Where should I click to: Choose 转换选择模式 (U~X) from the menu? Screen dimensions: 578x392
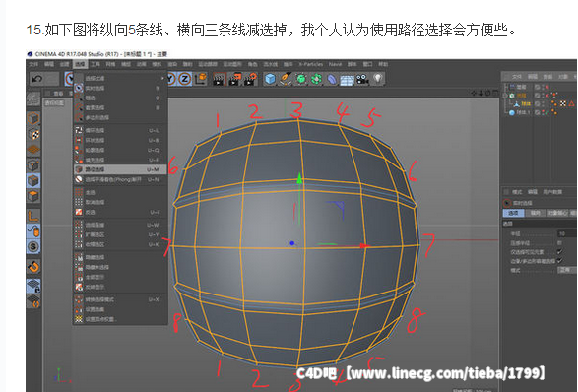120,299
